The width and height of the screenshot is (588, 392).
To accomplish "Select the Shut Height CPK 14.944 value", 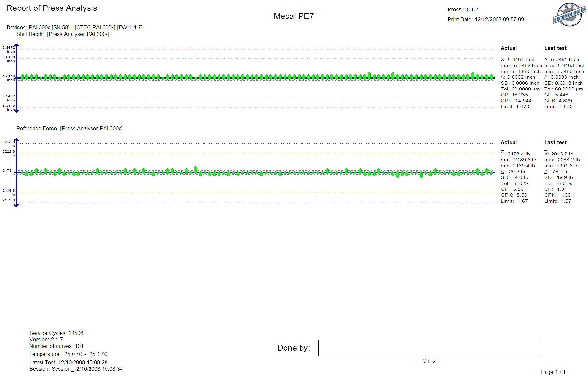I will click(516, 101).
